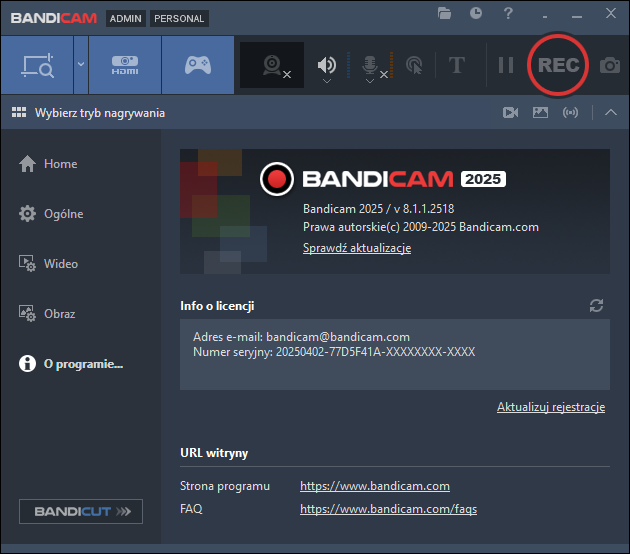The image size is (630, 554).
Task: Select HDMI device recording mode
Action: point(125,65)
